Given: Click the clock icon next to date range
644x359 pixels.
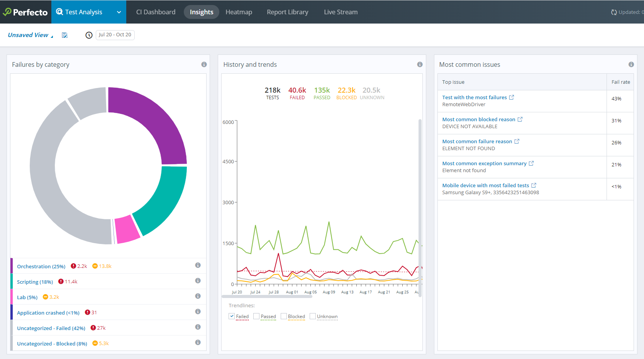Looking at the screenshot, I should pyautogui.click(x=89, y=35).
